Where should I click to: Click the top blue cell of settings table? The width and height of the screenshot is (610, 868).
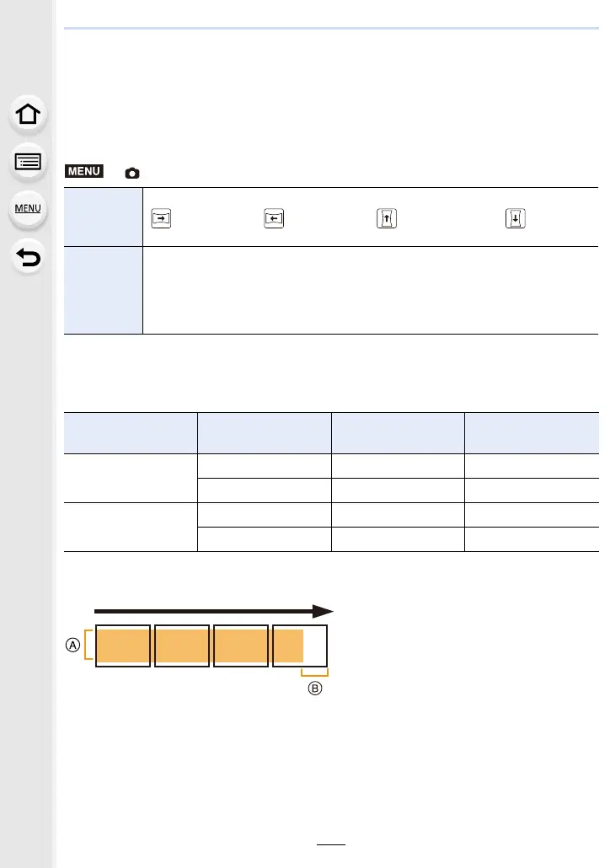[x=103, y=217]
